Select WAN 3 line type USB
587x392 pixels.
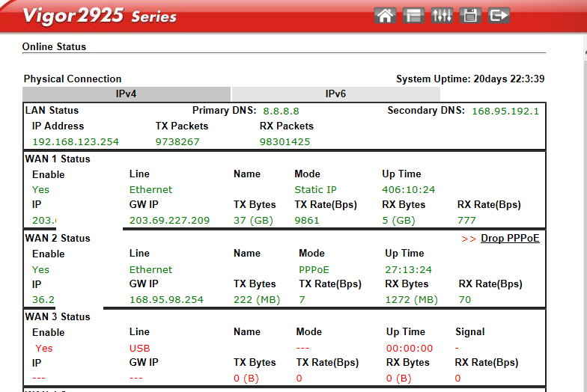[139, 349]
